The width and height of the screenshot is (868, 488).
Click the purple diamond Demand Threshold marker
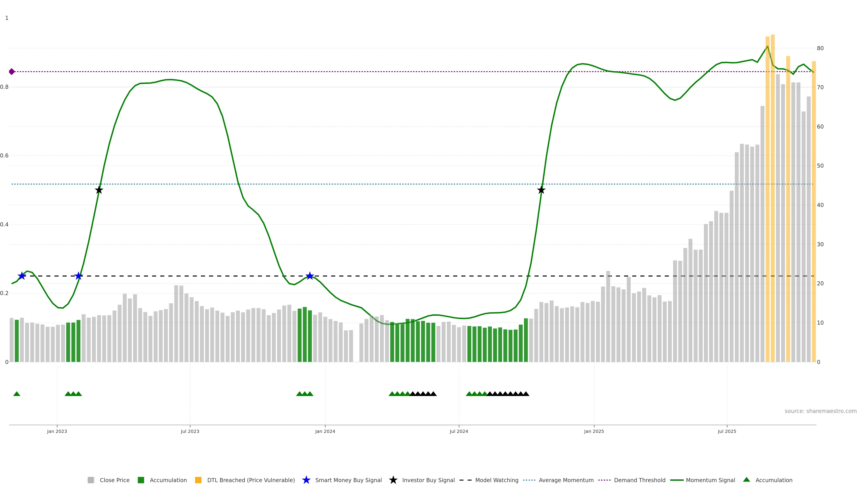[12, 71]
